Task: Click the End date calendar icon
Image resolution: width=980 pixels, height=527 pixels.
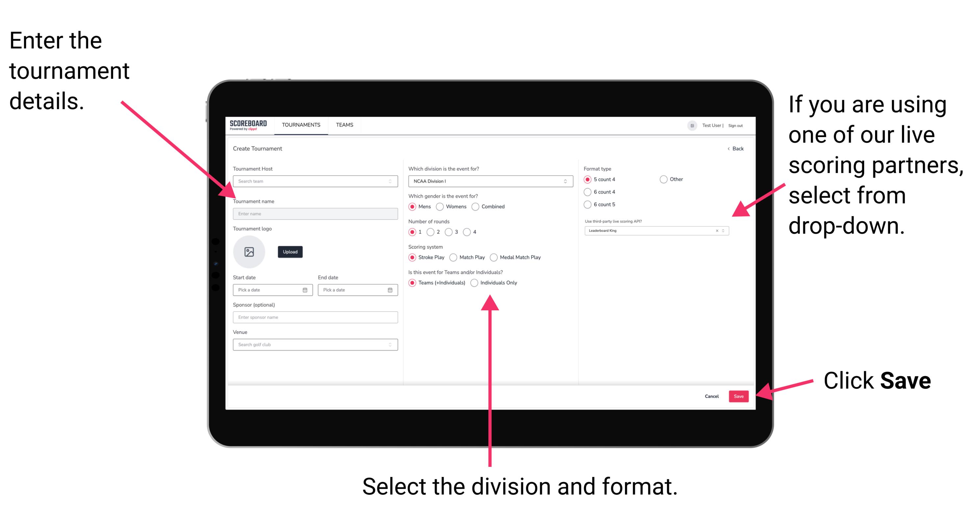Action: 389,291
